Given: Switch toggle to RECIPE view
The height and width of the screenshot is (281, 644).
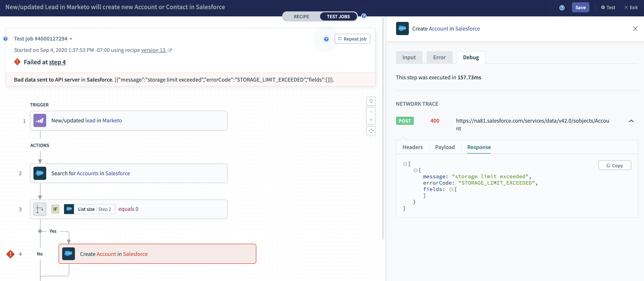Looking at the screenshot, I should 301,16.
